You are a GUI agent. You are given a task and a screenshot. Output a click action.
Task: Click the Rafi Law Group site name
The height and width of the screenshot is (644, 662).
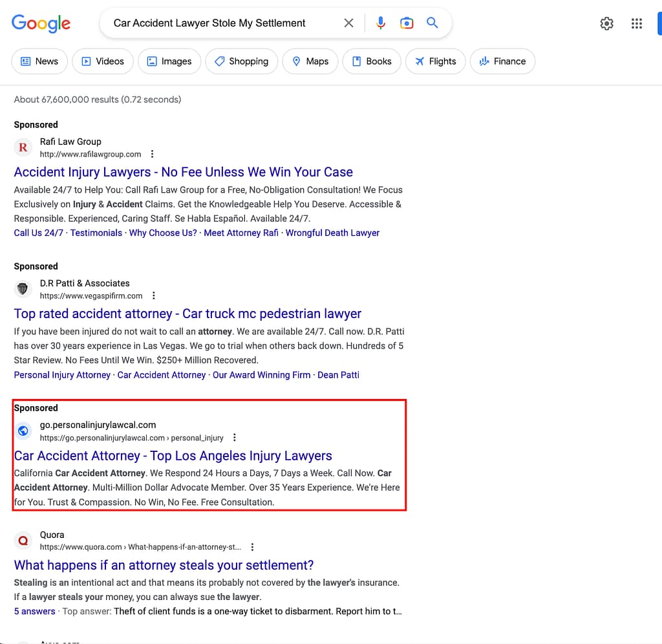[70, 142]
